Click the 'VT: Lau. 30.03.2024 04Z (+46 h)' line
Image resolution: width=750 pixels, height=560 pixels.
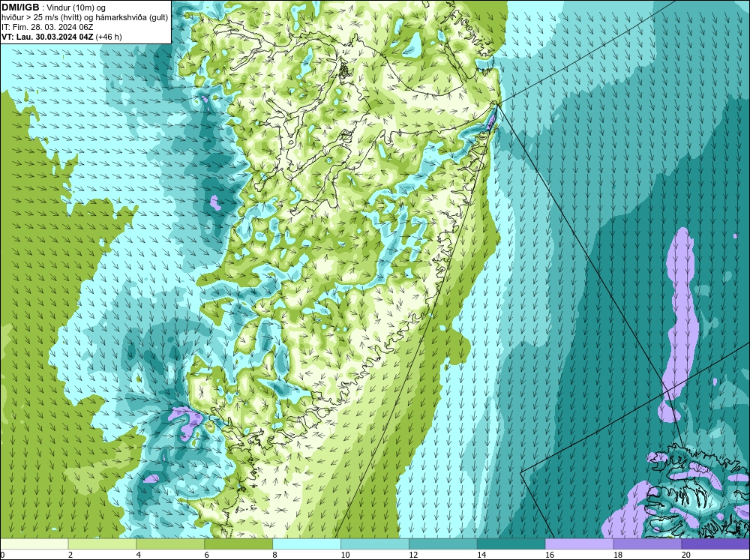pos(61,37)
